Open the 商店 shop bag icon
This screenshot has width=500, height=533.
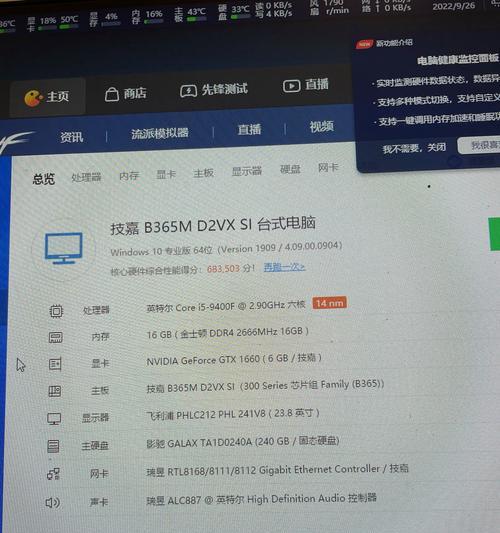111,94
